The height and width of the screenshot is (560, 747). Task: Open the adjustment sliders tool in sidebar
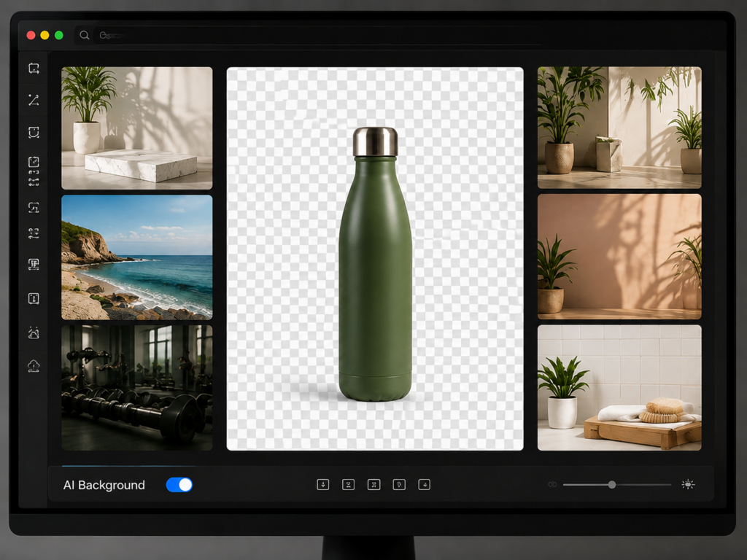[x=34, y=233]
